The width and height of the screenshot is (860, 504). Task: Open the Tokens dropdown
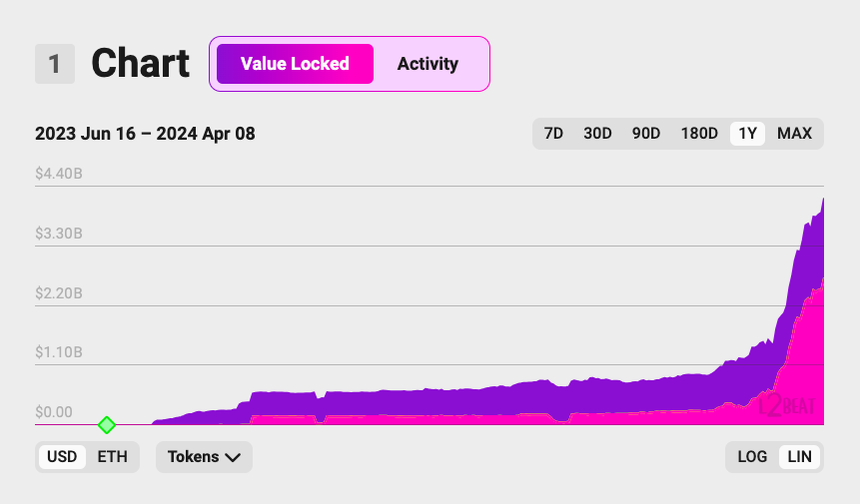click(204, 457)
